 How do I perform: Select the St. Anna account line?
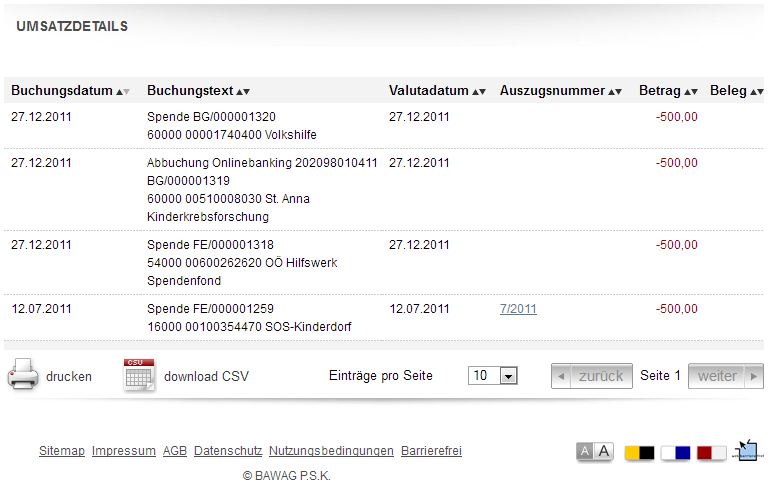coord(228,199)
